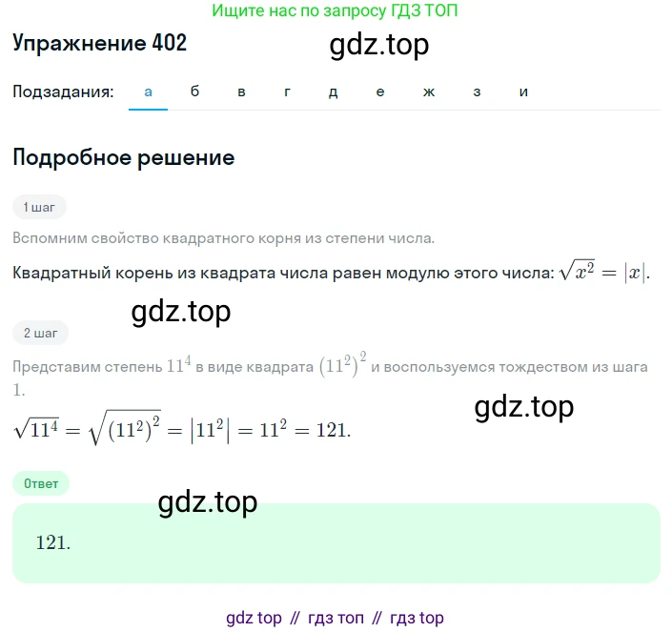Select subtask tab г
Image resolution: width=672 pixels, height=632 pixels.
coord(287,92)
